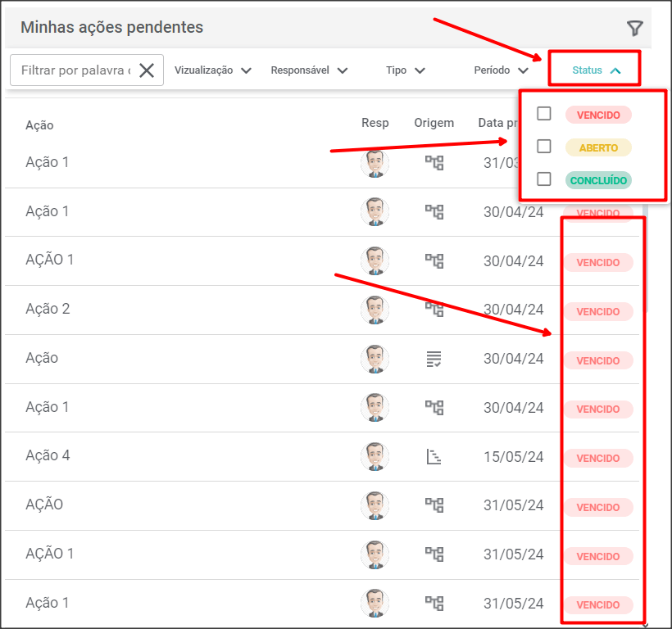This screenshot has width=672, height=629.
Task: Collapse the Status dropdown filter
Action: pos(597,70)
